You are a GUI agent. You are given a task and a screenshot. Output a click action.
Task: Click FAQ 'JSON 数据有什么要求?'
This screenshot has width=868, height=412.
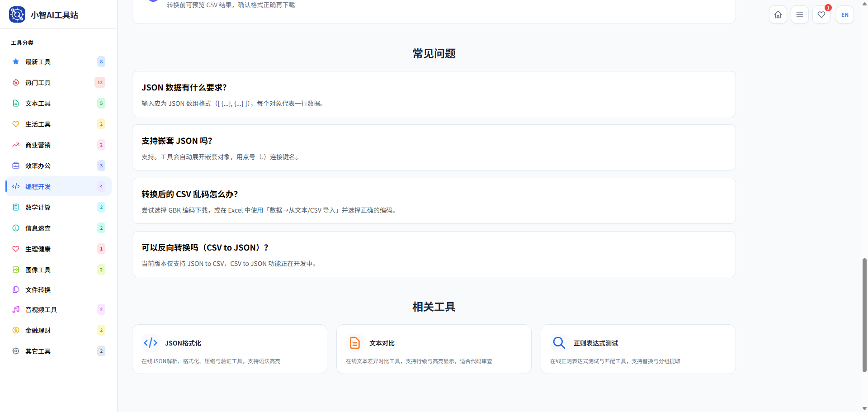(x=184, y=87)
